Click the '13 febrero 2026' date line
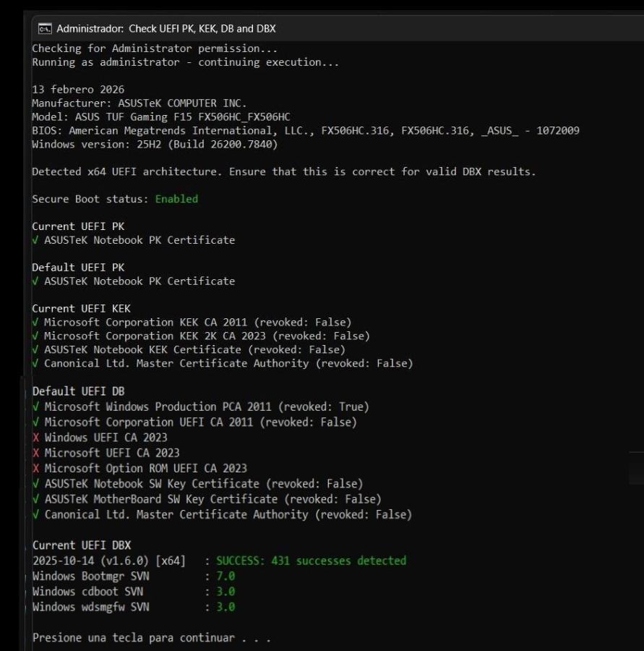The image size is (644, 651). point(78,90)
